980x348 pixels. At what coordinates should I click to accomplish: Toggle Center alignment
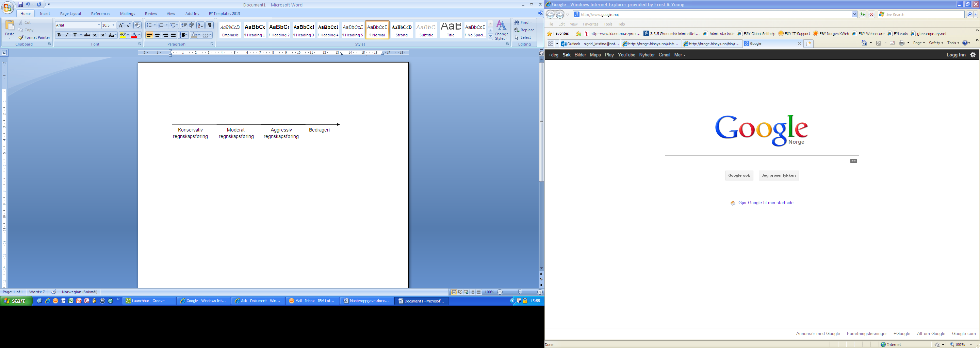pos(157,35)
